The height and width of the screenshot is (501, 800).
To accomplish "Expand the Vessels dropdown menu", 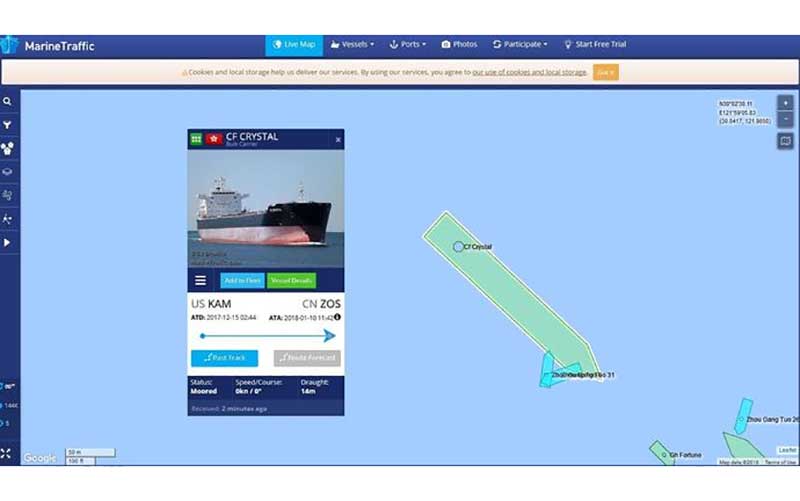I will tap(352, 44).
